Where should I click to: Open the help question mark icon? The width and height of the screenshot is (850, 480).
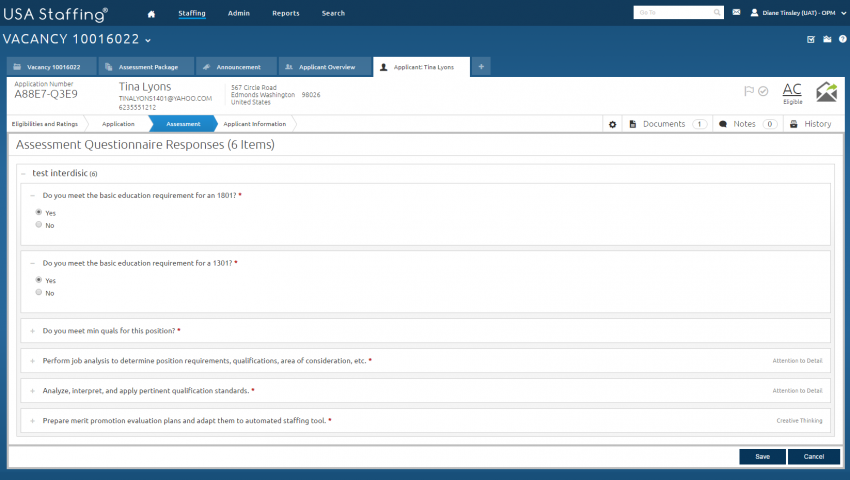842,39
